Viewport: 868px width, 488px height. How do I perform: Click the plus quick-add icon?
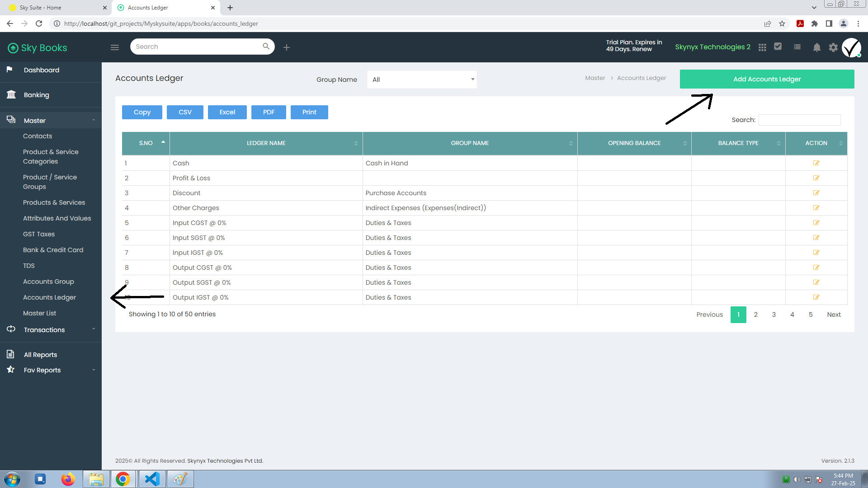[x=287, y=47]
